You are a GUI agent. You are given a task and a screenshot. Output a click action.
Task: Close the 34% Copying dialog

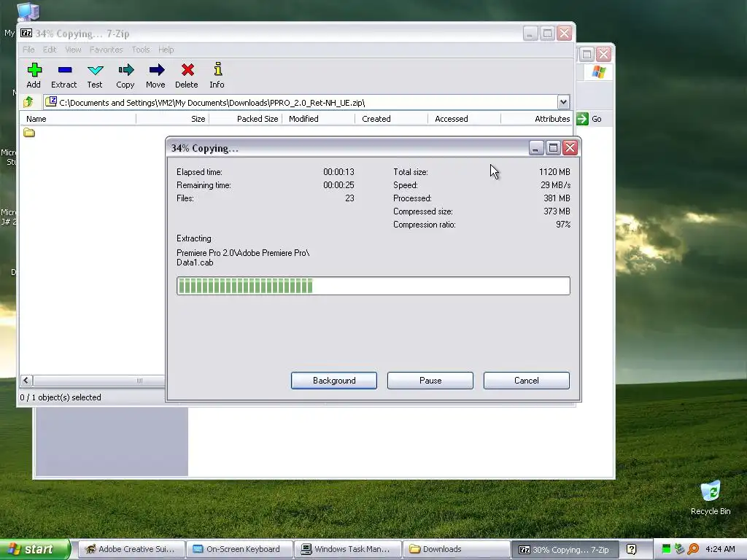click(570, 148)
